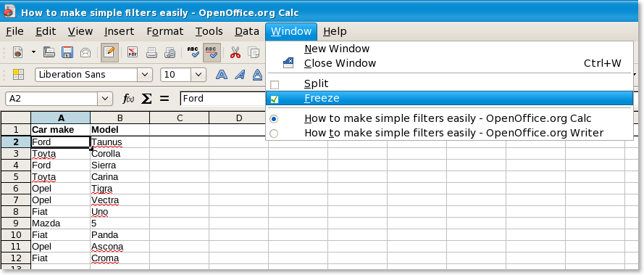644x275 pixels.
Task: Click the Cut scissors icon
Action: coord(235,52)
